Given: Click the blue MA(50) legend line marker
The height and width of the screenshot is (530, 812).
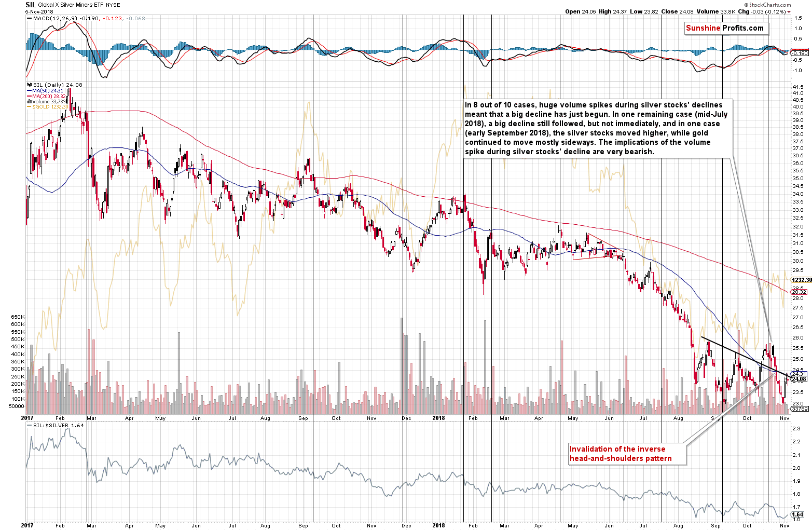Looking at the screenshot, I should point(29,91).
